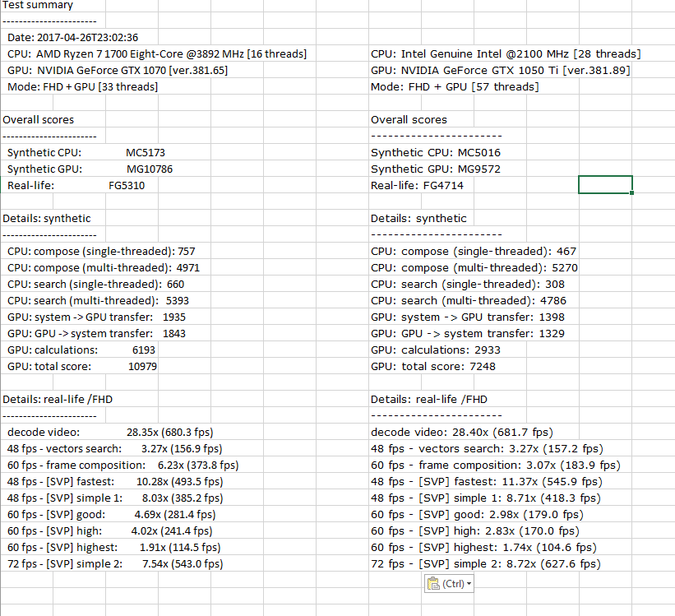Select the Synthetic CPU: MC5016 cell

pyautogui.click(x=436, y=152)
